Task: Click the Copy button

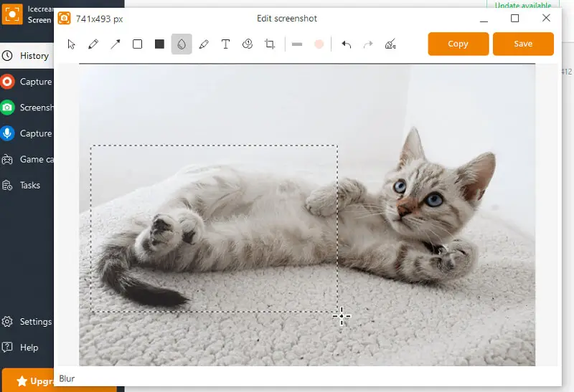Action: tap(458, 44)
